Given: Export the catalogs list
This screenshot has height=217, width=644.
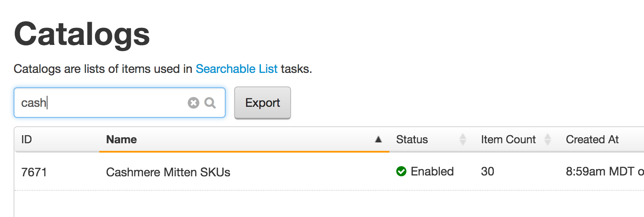Looking at the screenshot, I should (263, 103).
